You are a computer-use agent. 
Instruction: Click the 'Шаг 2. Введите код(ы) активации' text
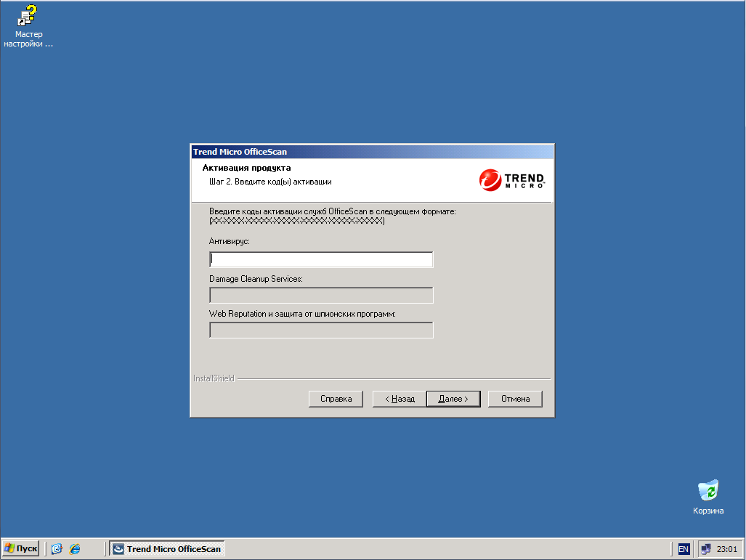tap(270, 182)
